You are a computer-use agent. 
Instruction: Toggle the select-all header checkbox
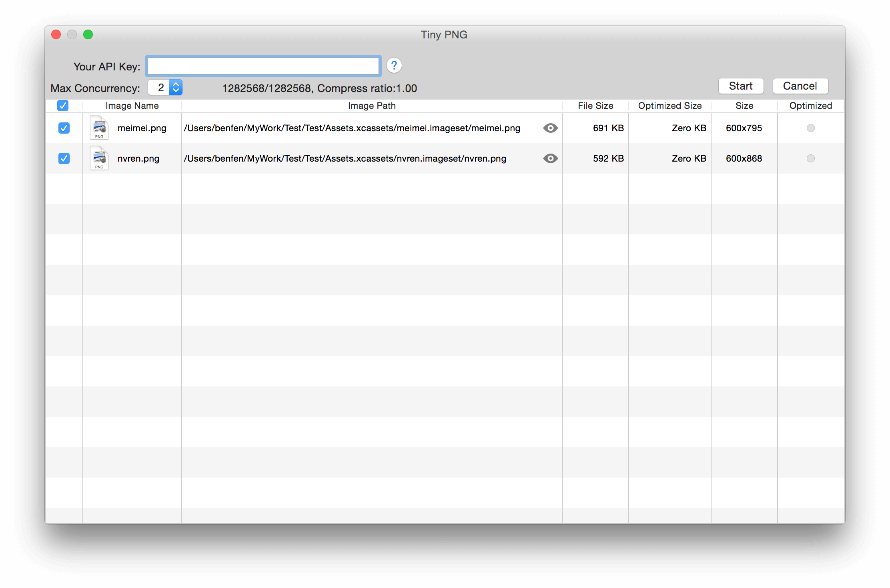[x=63, y=106]
